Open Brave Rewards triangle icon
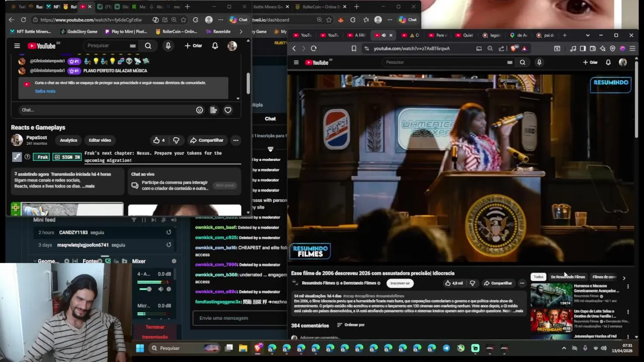 tap(524, 48)
